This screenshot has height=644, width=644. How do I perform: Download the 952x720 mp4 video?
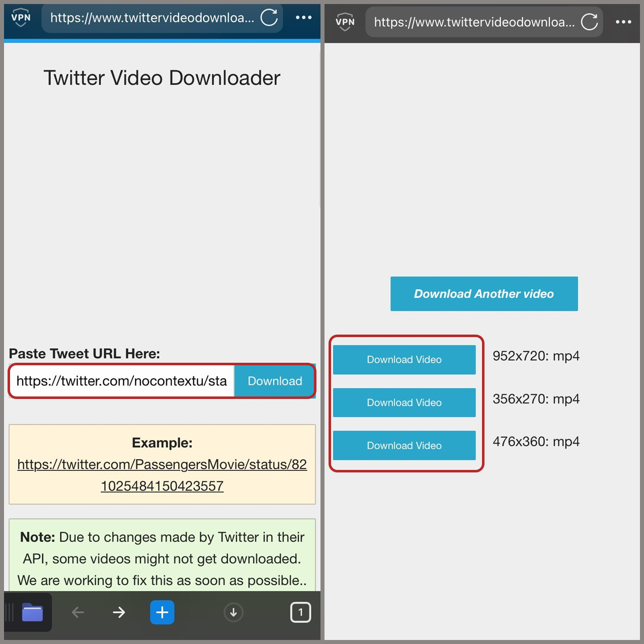tap(404, 360)
